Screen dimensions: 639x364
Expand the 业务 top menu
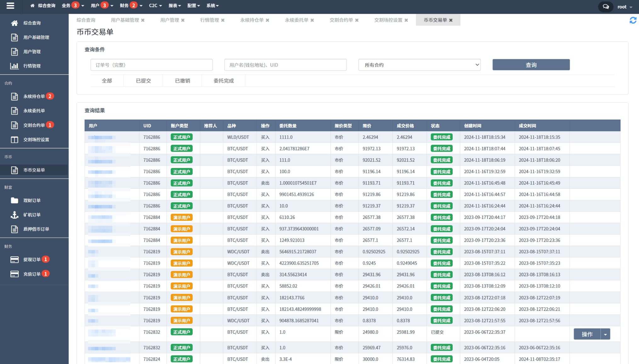pyautogui.click(x=73, y=6)
